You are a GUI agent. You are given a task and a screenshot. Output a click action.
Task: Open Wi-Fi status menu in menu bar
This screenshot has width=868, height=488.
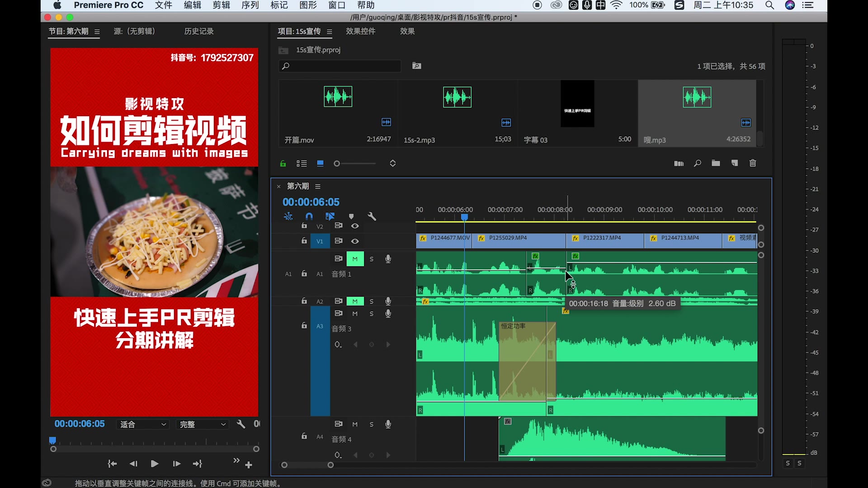(616, 5)
